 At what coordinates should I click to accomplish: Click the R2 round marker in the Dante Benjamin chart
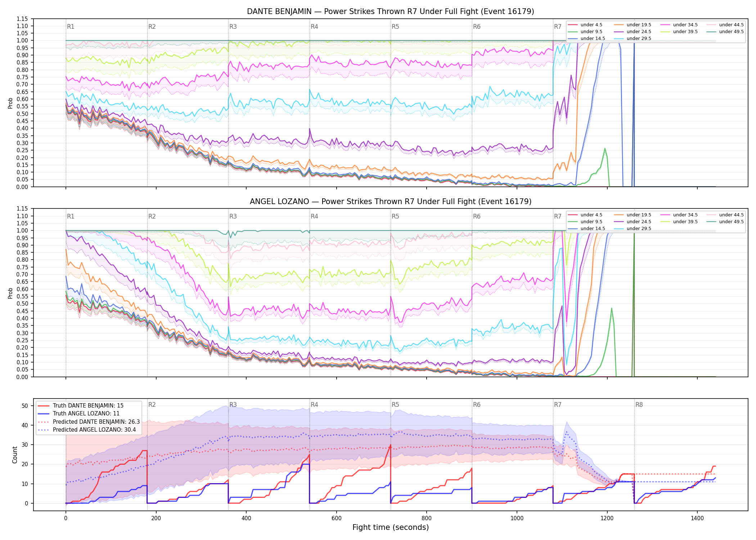(152, 27)
